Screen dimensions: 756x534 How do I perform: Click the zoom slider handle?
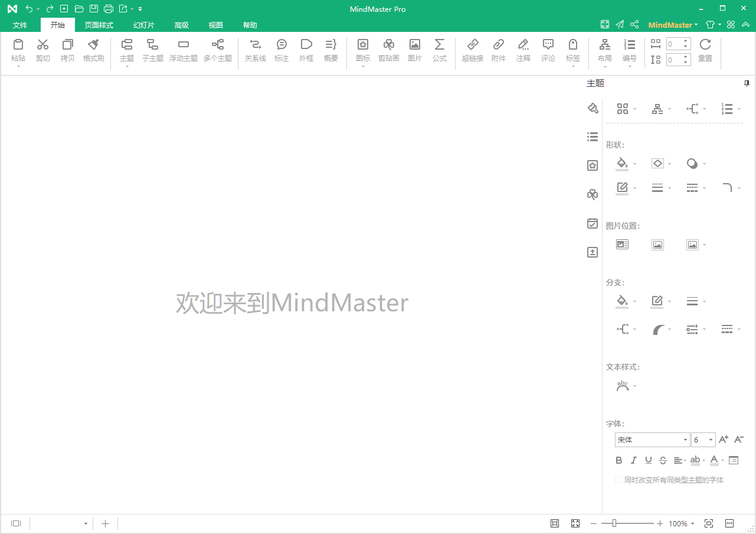(614, 523)
